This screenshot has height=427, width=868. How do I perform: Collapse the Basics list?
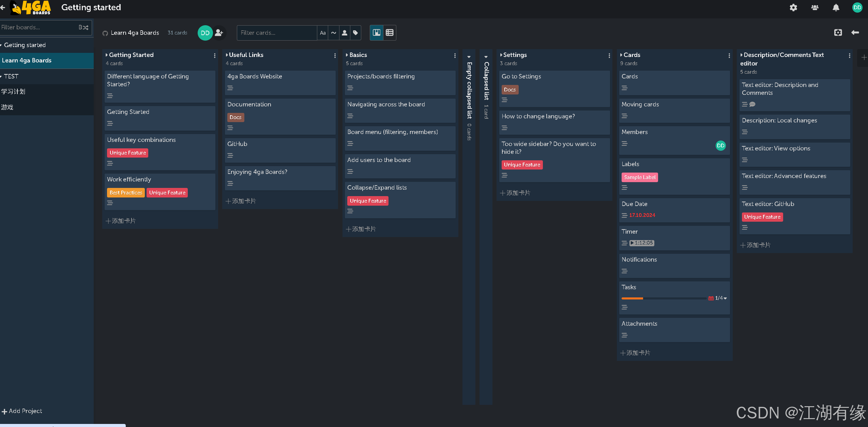[347, 55]
